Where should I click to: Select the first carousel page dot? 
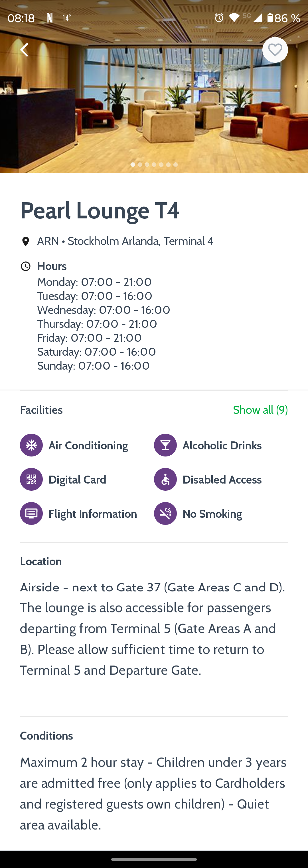click(x=133, y=164)
